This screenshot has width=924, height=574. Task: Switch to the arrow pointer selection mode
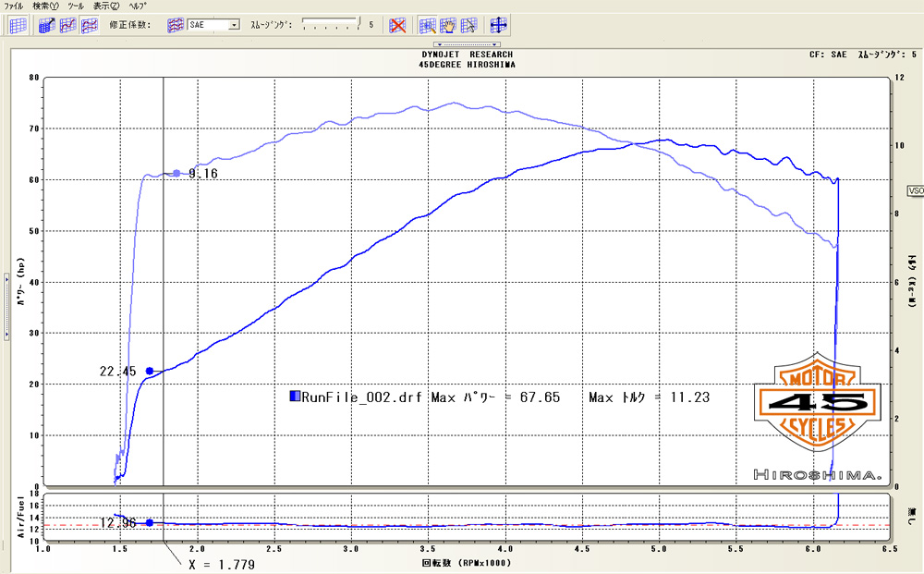point(468,26)
